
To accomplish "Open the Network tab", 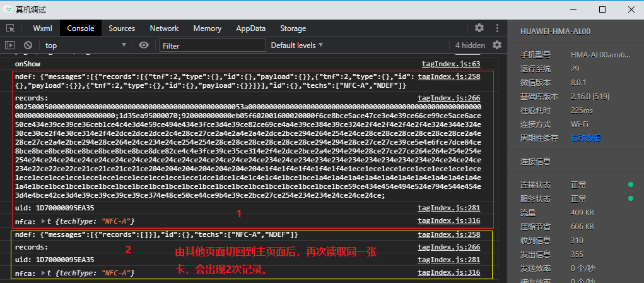I will point(164,28).
